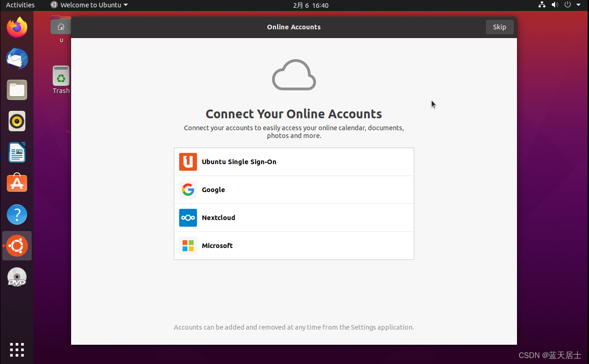This screenshot has height=364, width=589.
Task: Launch LibreOffice Writer
Action: point(17,152)
